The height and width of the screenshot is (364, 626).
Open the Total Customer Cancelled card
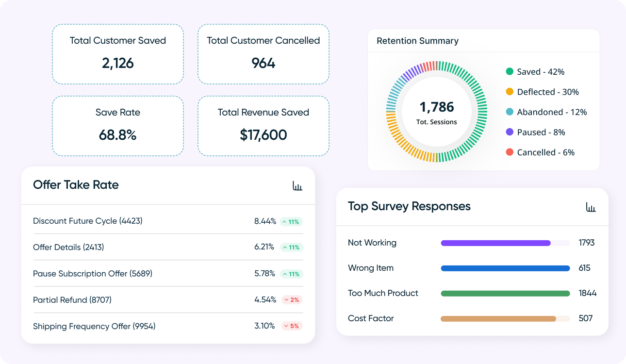[264, 54]
